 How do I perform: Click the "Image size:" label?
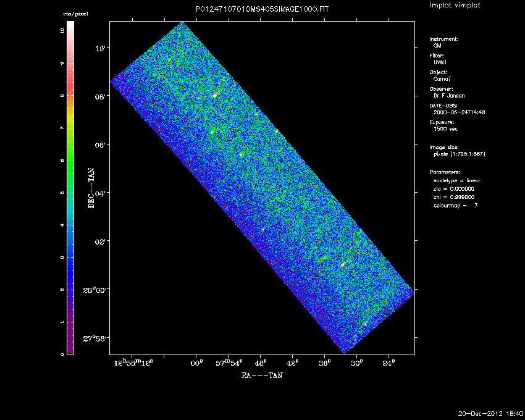[x=444, y=148]
